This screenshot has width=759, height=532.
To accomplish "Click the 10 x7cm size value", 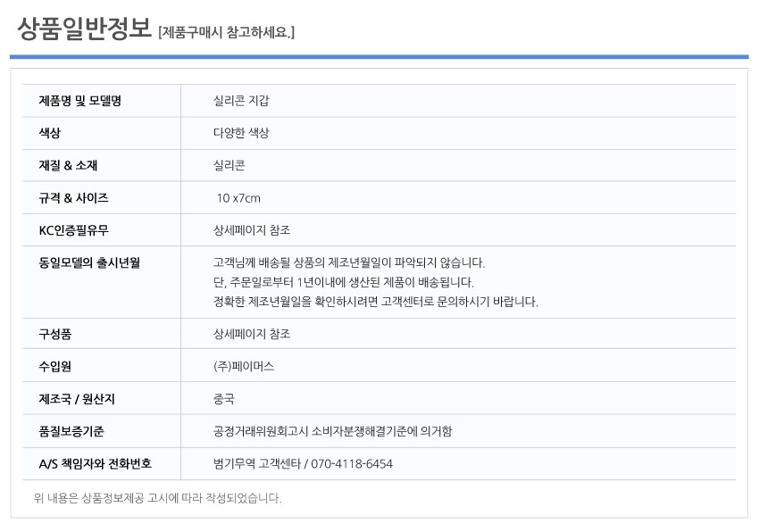I will 238,198.
